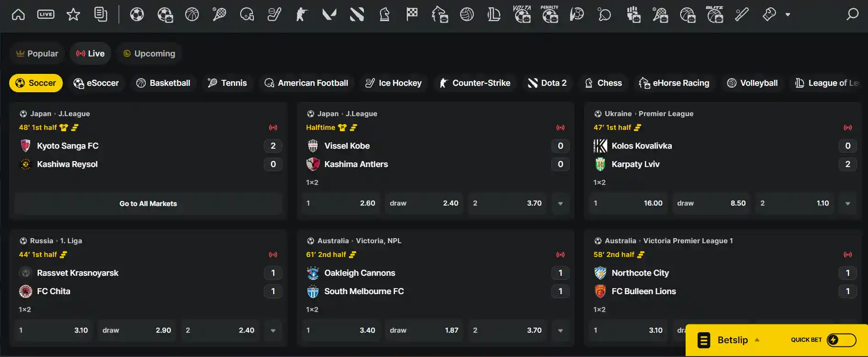Switch to the Upcoming tab

(x=149, y=54)
